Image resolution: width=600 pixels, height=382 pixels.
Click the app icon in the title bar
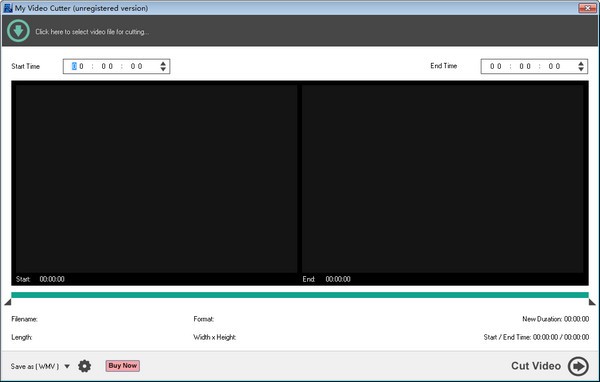(x=8, y=8)
